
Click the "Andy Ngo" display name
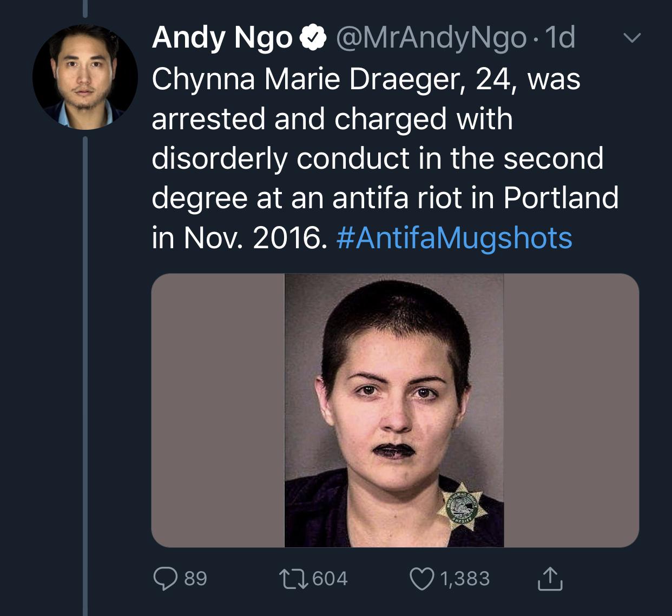coord(222,38)
